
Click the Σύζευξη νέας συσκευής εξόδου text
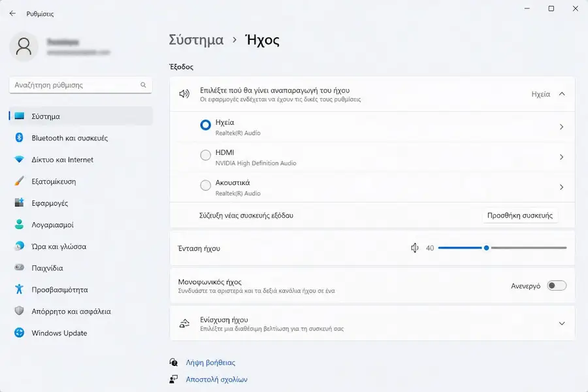point(246,216)
